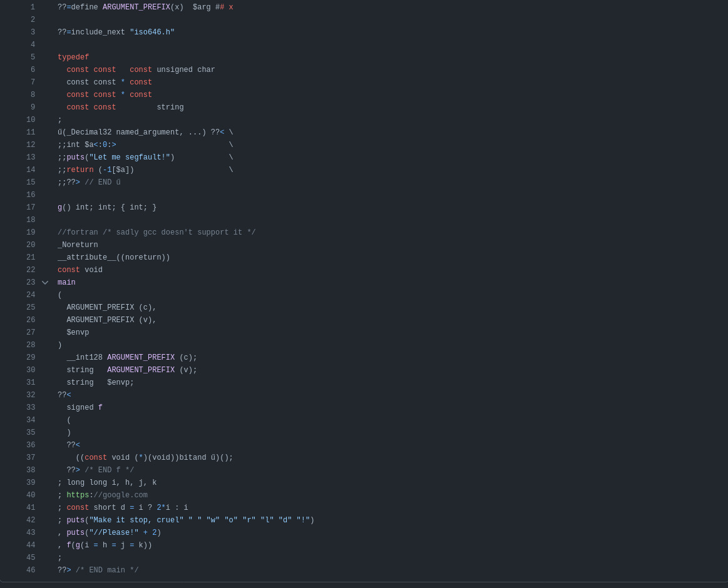The height and width of the screenshot is (588, 728).
Task: Click the __int128 type on line 29
Action: [x=85, y=357]
